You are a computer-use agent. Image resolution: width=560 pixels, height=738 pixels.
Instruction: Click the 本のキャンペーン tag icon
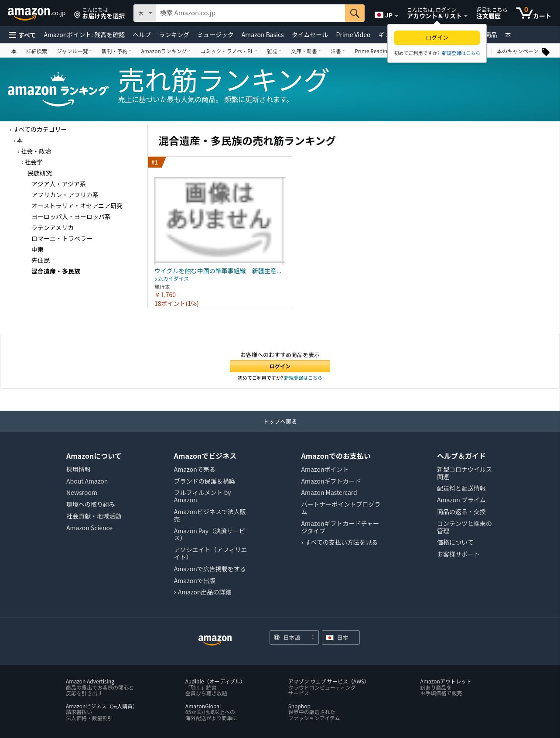pyautogui.click(x=545, y=51)
